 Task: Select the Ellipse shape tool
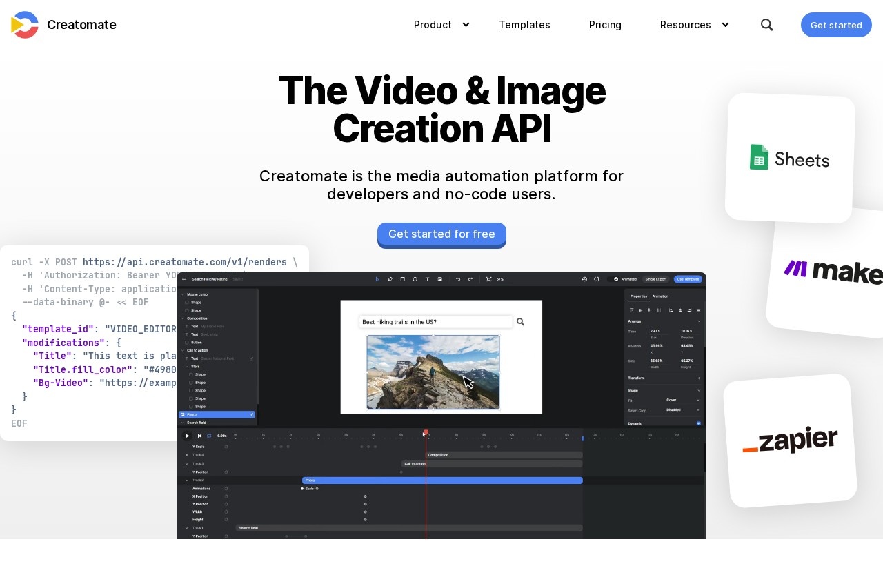click(415, 278)
